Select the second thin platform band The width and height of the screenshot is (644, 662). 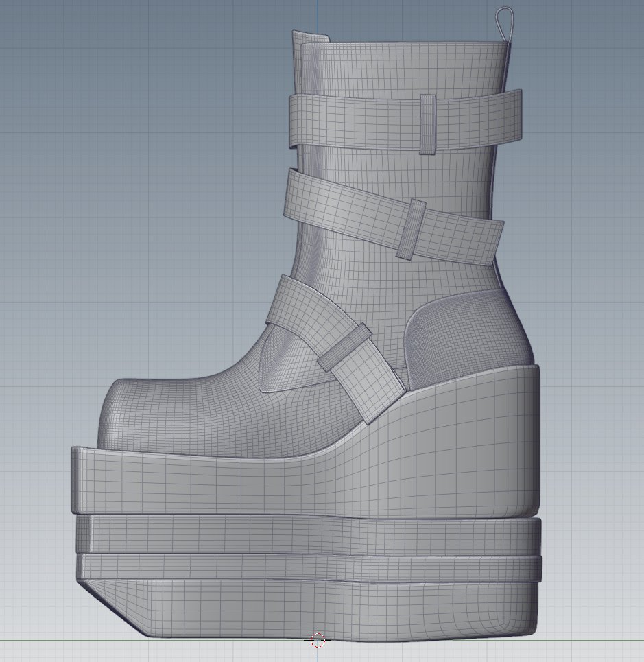click(308, 535)
